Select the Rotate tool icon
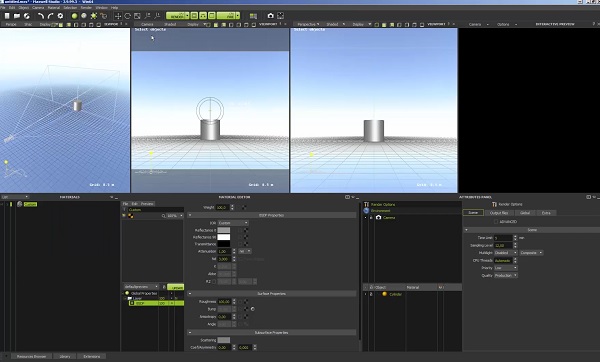 click(x=127, y=16)
